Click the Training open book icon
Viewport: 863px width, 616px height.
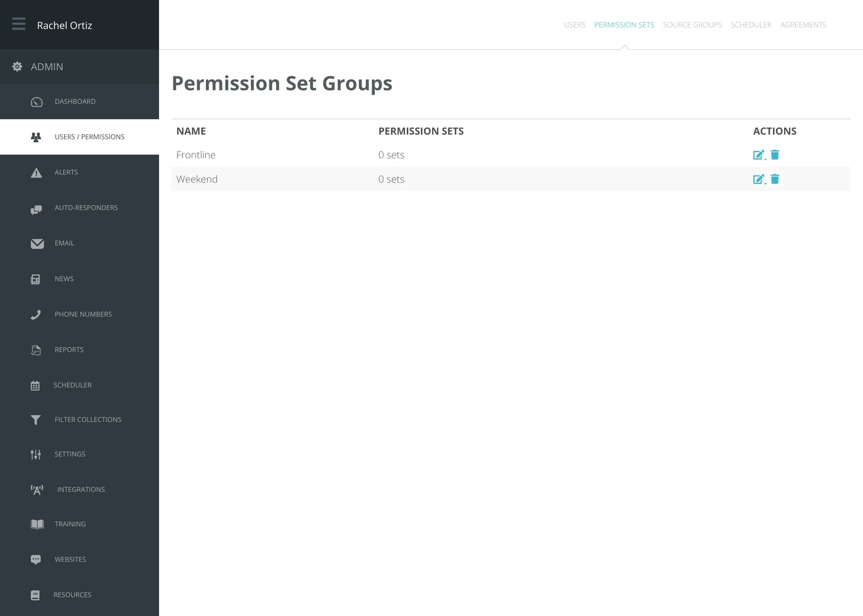click(37, 524)
